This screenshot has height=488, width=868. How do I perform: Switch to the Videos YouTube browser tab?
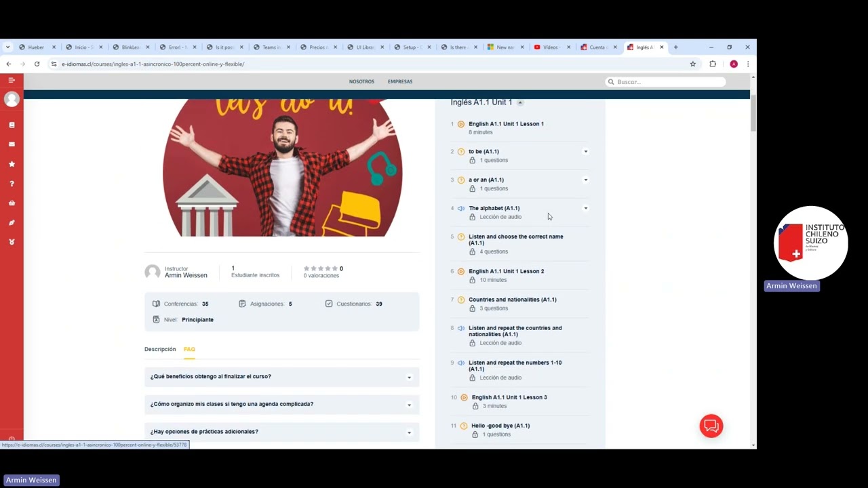[551, 47]
